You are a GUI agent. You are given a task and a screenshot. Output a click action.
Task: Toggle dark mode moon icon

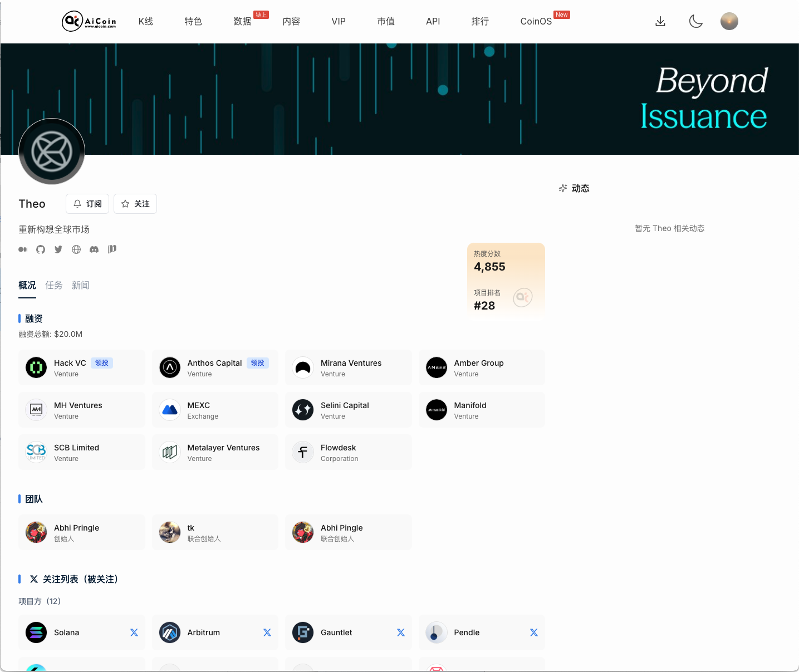click(695, 21)
